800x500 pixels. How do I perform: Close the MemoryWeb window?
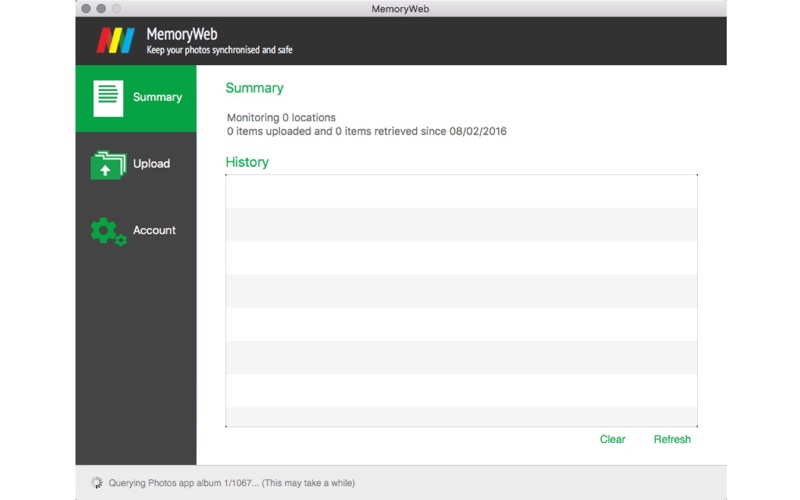click(x=86, y=8)
